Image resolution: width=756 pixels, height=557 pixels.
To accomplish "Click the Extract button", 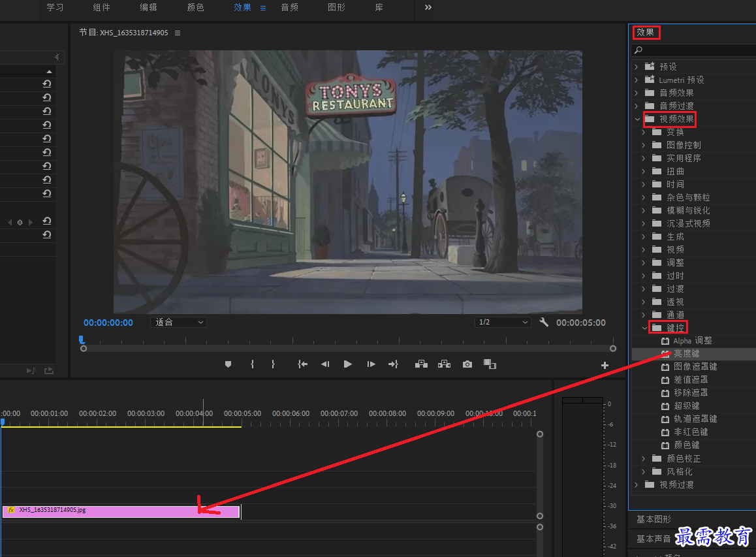I will coord(444,364).
